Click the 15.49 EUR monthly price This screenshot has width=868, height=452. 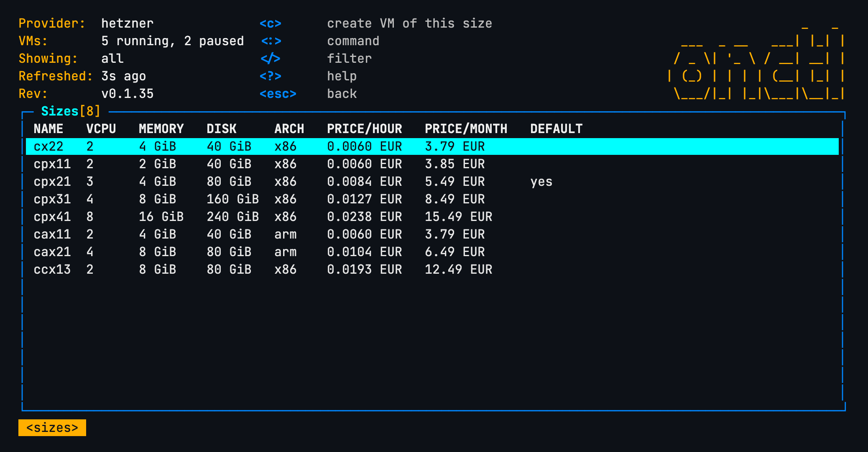coord(459,217)
